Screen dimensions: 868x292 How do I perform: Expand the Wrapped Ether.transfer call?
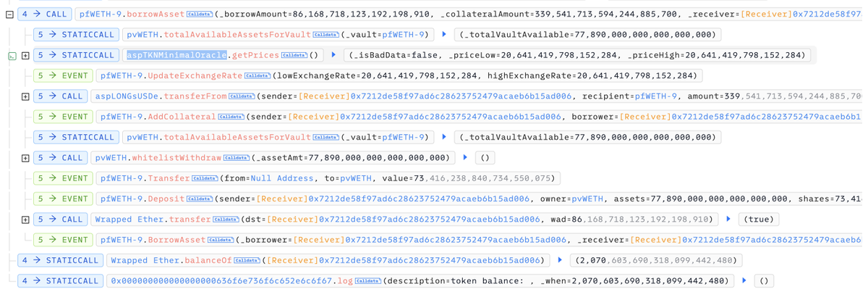[x=25, y=219]
